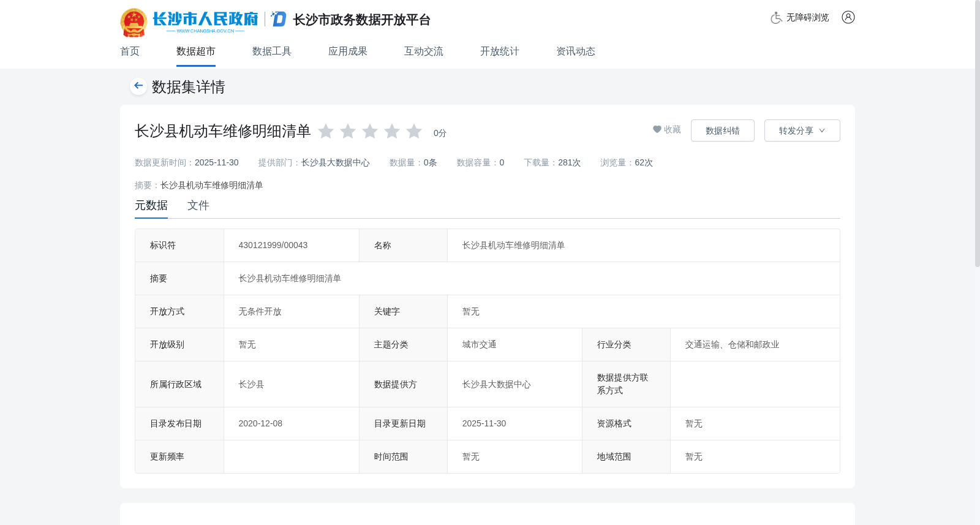980x525 pixels.
Task: Click the 资源格式 label cell
Action: [626, 423]
